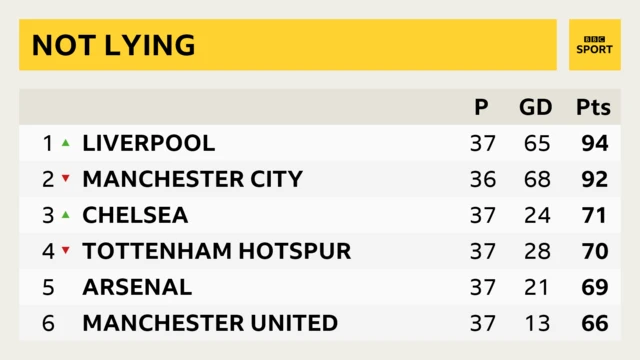Open the Arsenal row
640x360 pixels.
[x=320, y=287]
